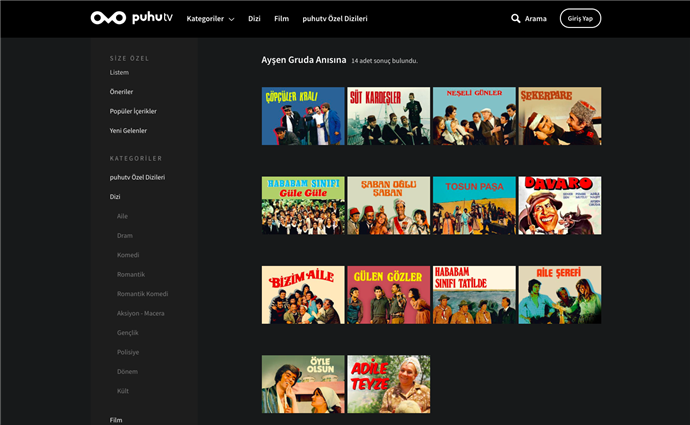Open Şaban Oğlu Şaban thumbnail
690x425 pixels.
389,205
